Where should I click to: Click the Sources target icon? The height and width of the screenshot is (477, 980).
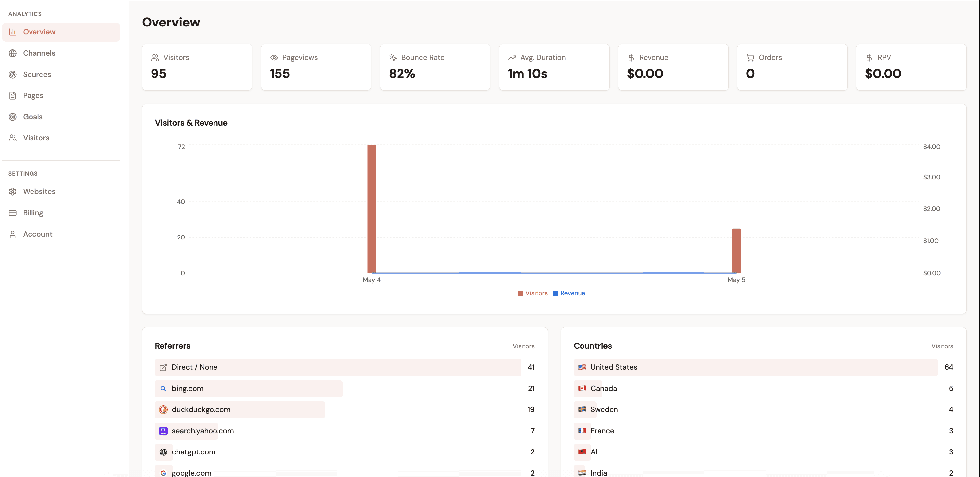tap(13, 75)
